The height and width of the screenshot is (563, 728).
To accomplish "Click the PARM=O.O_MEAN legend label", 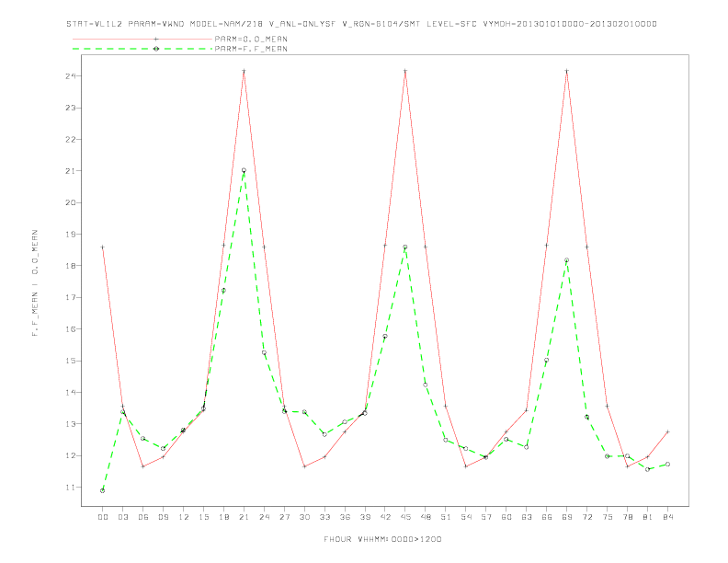I will coord(251,39).
